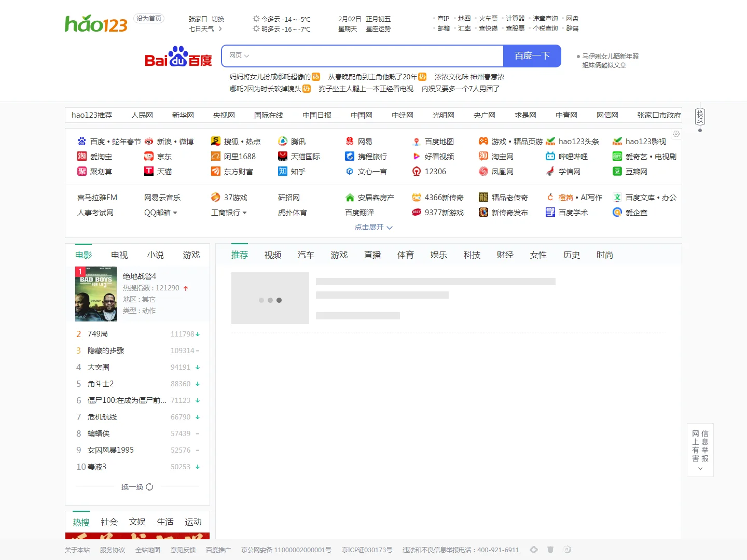Expand the 七日天气 forecast arrow
747x560 pixels.
(x=220, y=29)
